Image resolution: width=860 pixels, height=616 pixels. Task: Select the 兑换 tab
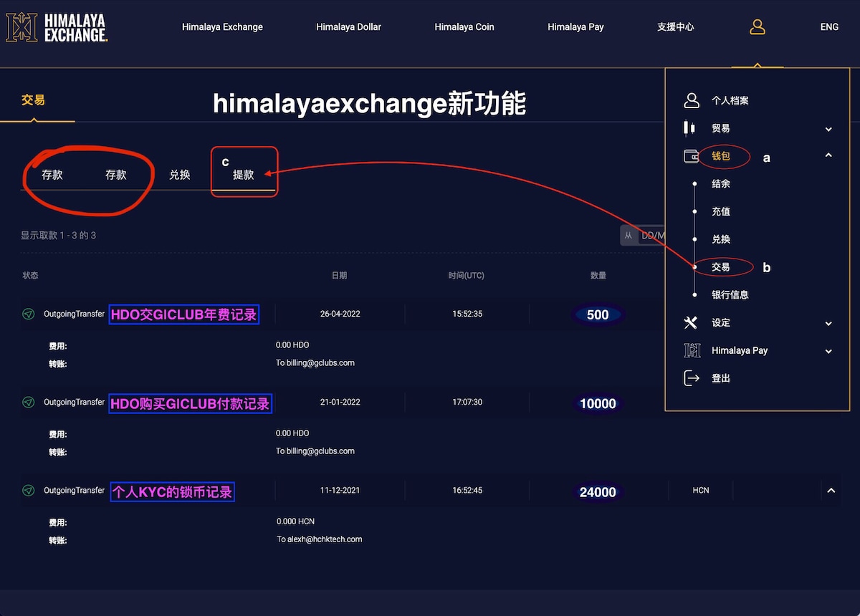[x=180, y=175]
